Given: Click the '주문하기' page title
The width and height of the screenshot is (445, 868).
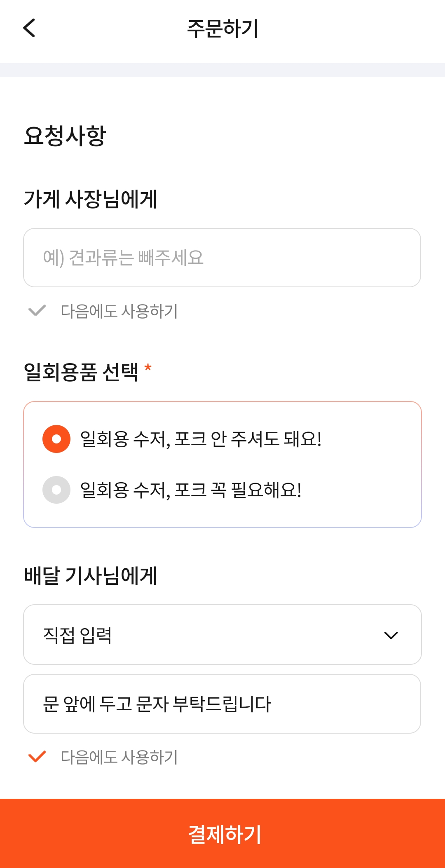Looking at the screenshot, I should tap(222, 28).
